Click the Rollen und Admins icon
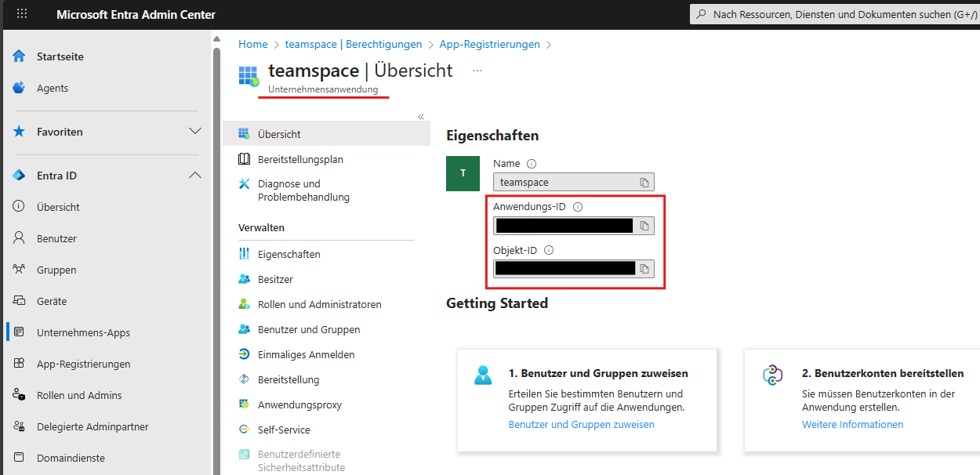 [x=19, y=395]
